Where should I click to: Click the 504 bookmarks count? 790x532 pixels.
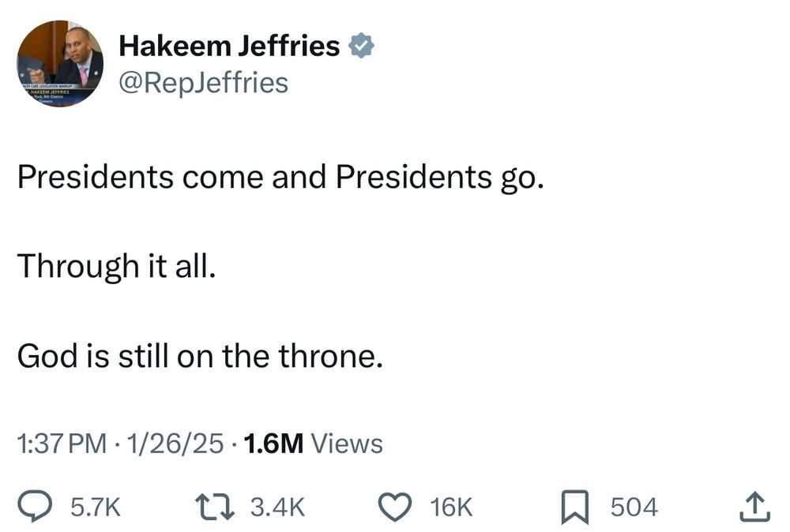click(x=634, y=507)
